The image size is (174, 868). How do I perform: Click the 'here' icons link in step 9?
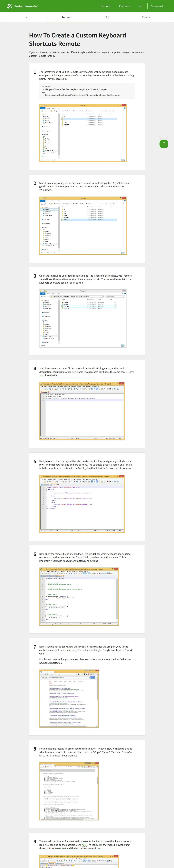(84, 845)
